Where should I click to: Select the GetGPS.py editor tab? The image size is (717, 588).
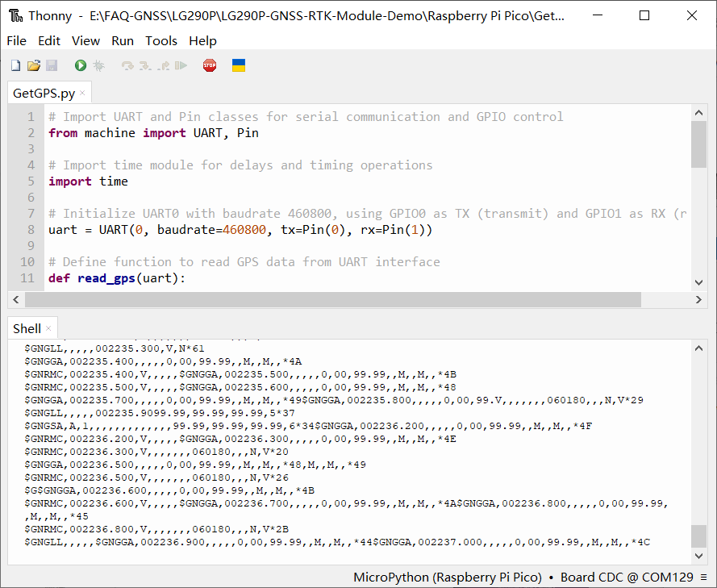click(44, 93)
